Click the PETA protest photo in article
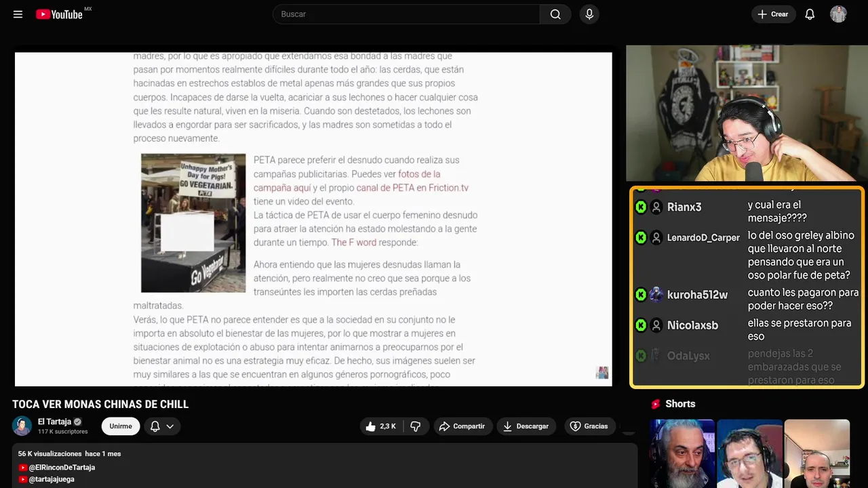 click(x=193, y=223)
